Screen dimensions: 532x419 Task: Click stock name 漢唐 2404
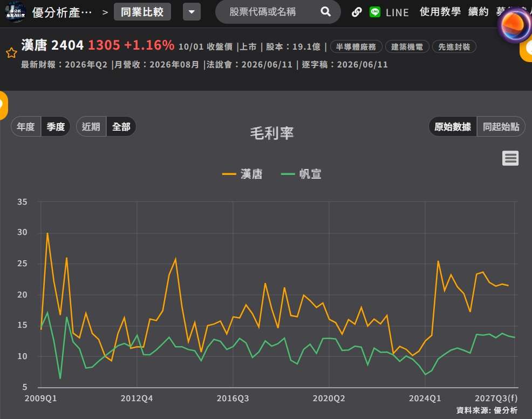52,45
